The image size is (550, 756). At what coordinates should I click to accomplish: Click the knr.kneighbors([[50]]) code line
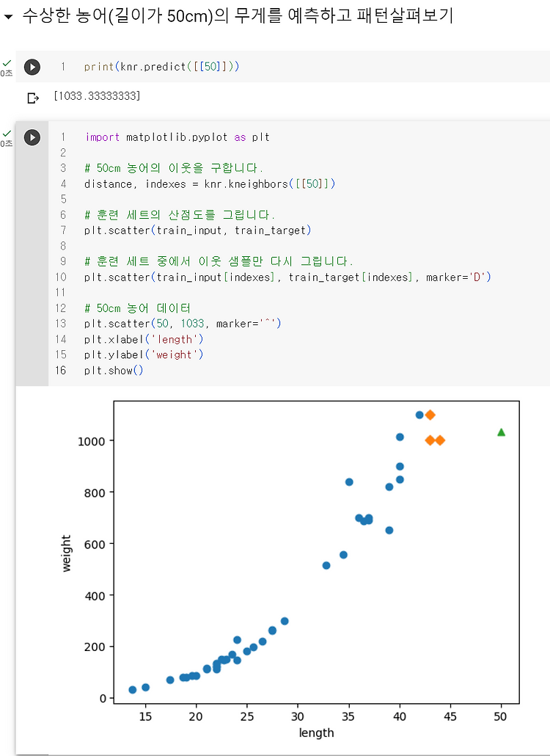point(210,183)
